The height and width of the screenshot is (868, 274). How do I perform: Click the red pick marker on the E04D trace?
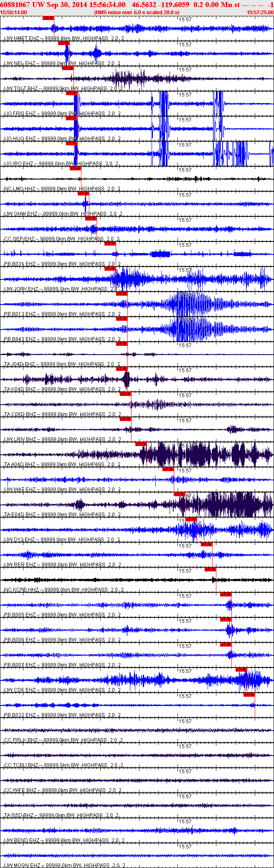179,494
